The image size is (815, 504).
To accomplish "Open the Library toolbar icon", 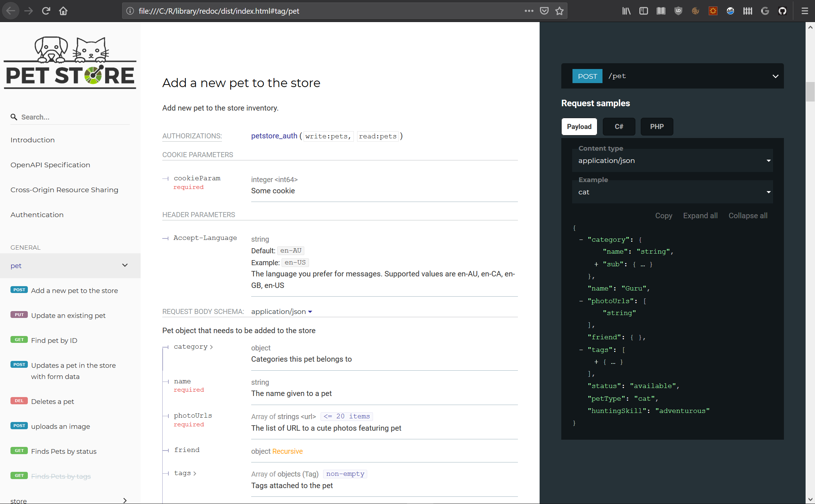I will (626, 11).
